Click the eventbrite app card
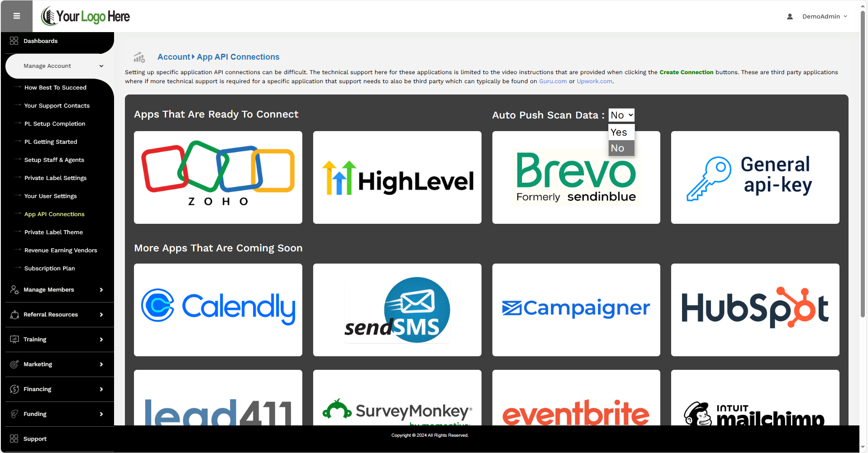 point(576,398)
